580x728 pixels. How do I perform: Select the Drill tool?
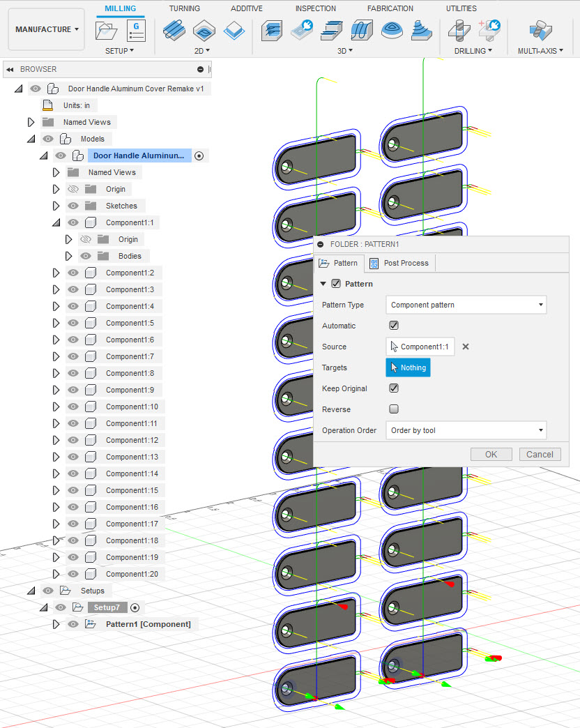(x=458, y=31)
